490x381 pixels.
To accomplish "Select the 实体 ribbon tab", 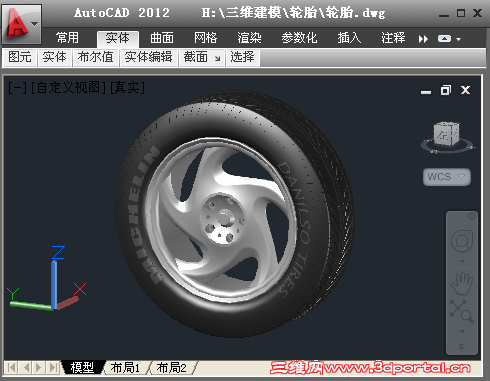I will click(x=118, y=38).
